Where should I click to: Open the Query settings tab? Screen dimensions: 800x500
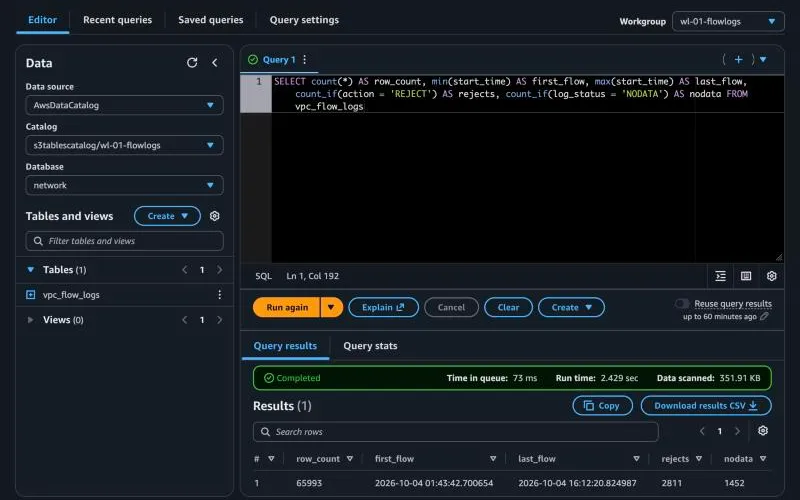pyautogui.click(x=304, y=20)
